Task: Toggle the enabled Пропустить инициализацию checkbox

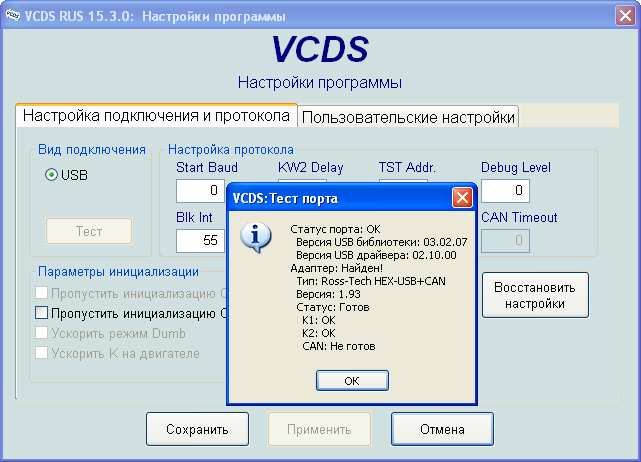Action: tap(41, 313)
